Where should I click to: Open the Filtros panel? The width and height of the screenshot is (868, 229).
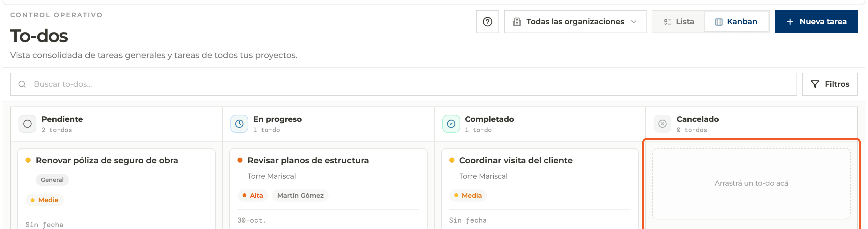830,84
